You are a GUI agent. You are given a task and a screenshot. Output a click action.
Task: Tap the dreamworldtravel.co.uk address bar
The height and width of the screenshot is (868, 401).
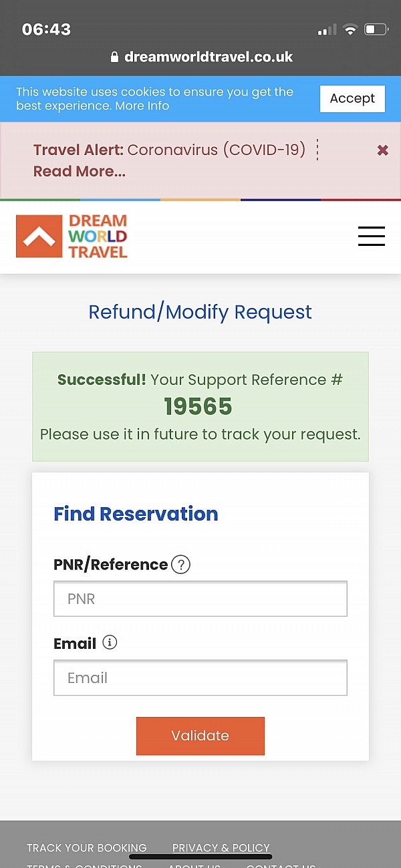[x=201, y=57]
